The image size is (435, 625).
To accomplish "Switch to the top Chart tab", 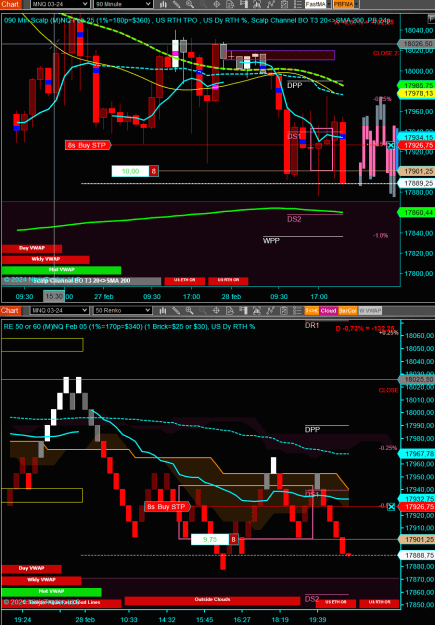I will 10,4.
